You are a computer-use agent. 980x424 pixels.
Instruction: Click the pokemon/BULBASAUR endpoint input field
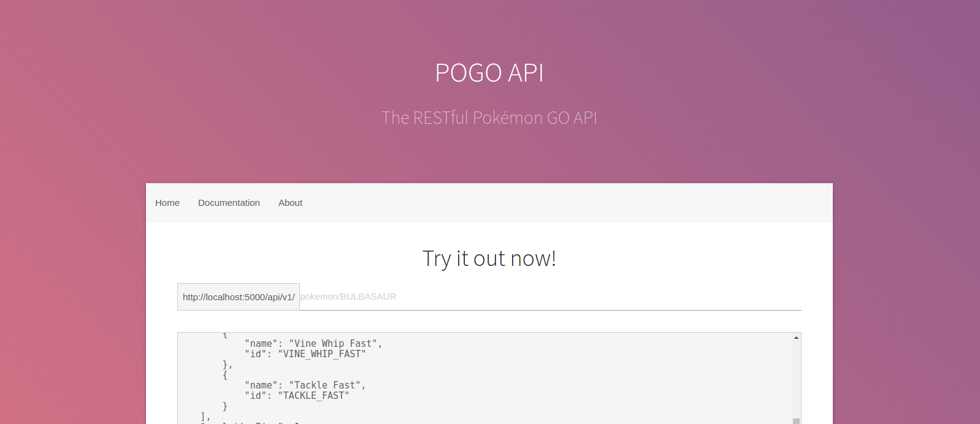point(550,297)
